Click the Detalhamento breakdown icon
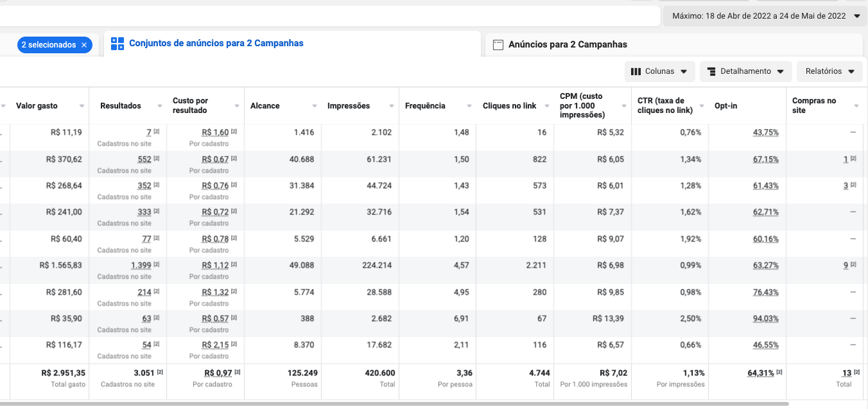This screenshot has height=409, width=868. 711,71
